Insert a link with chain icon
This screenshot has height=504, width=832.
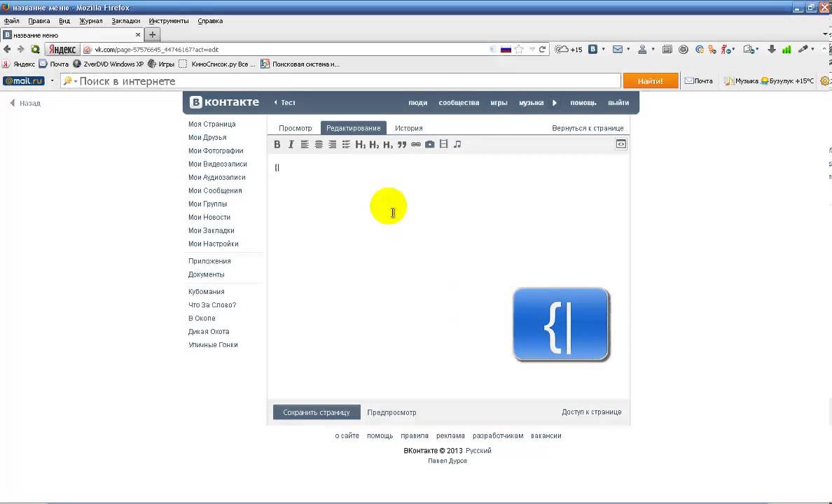[x=415, y=144]
